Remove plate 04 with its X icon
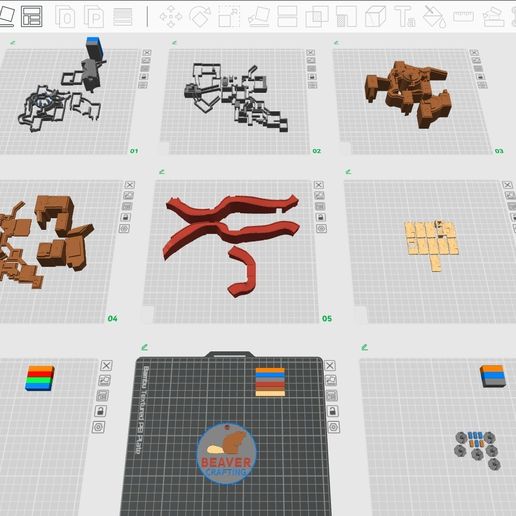Image resolution: width=516 pixels, height=516 pixels. tap(130, 185)
